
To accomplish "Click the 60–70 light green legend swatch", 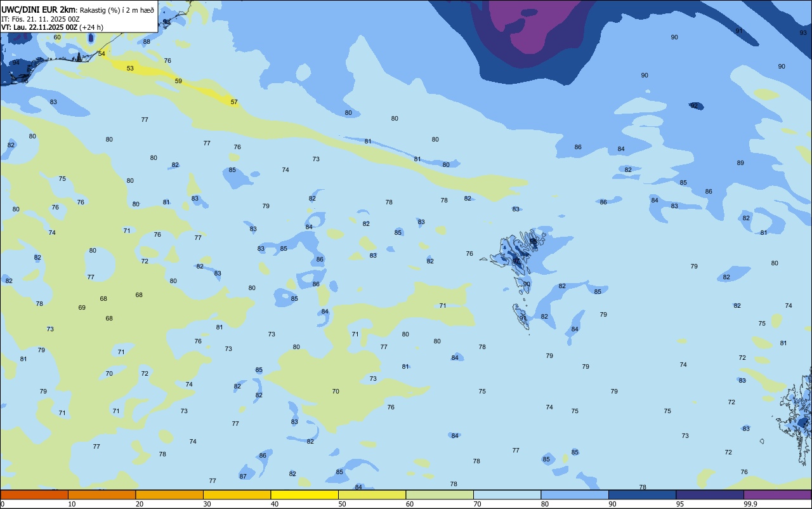I will tap(440, 494).
